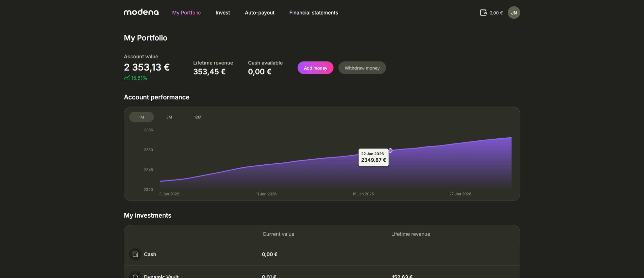The width and height of the screenshot is (644, 278).
Task: Click the Lifetime revenue column header
Action: pyautogui.click(x=411, y=234)
